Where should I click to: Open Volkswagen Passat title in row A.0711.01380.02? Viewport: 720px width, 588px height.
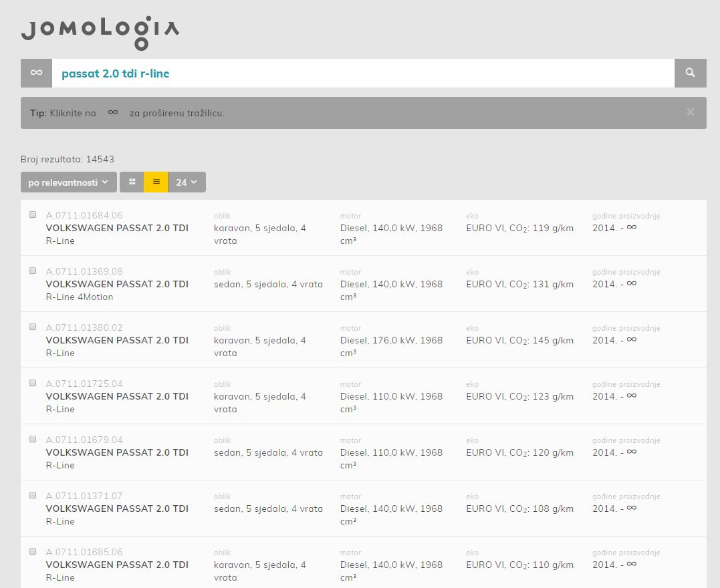(117, 340)
